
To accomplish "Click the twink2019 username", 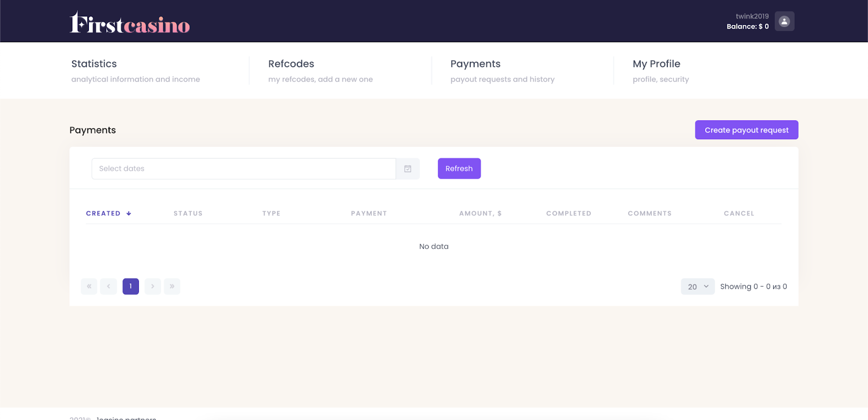I will tap(752, 16).
